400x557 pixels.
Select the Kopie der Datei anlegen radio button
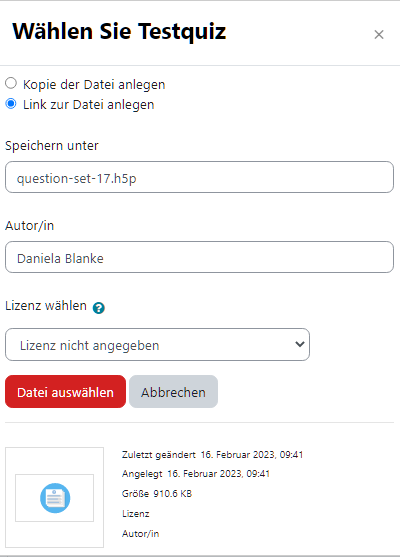click(11, 83)
